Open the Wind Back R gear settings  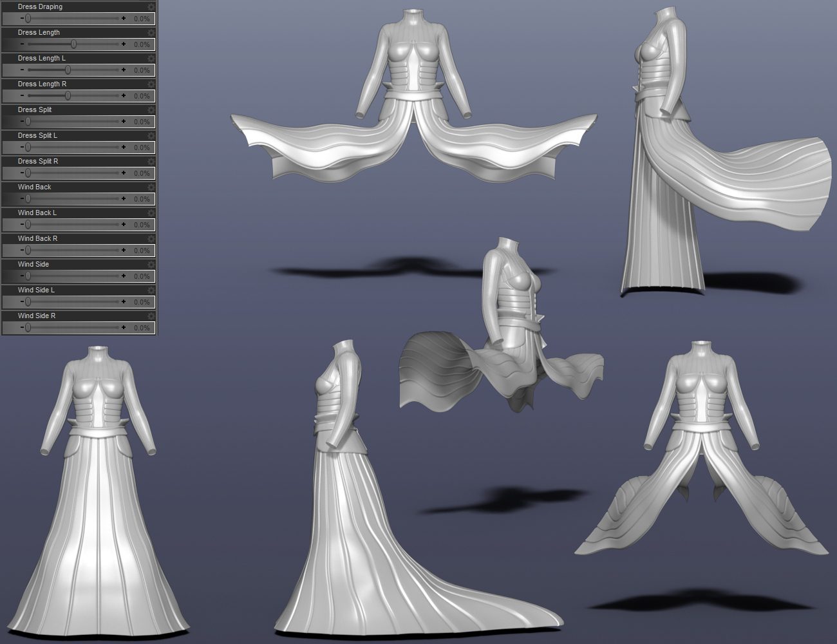coord(151,238)
